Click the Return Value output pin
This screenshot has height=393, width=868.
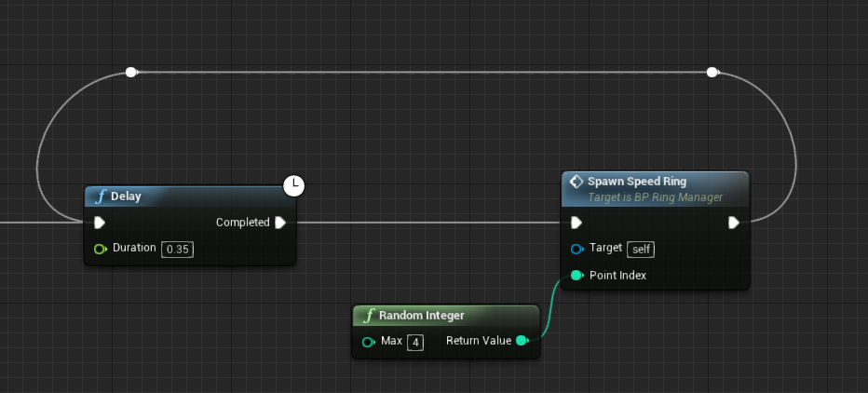coord(522,341)
